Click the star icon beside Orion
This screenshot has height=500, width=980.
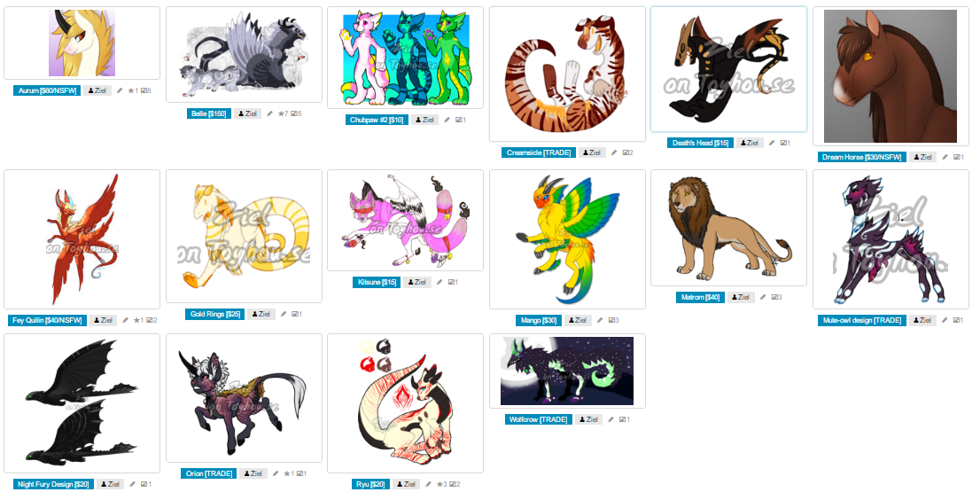(287, 473)
